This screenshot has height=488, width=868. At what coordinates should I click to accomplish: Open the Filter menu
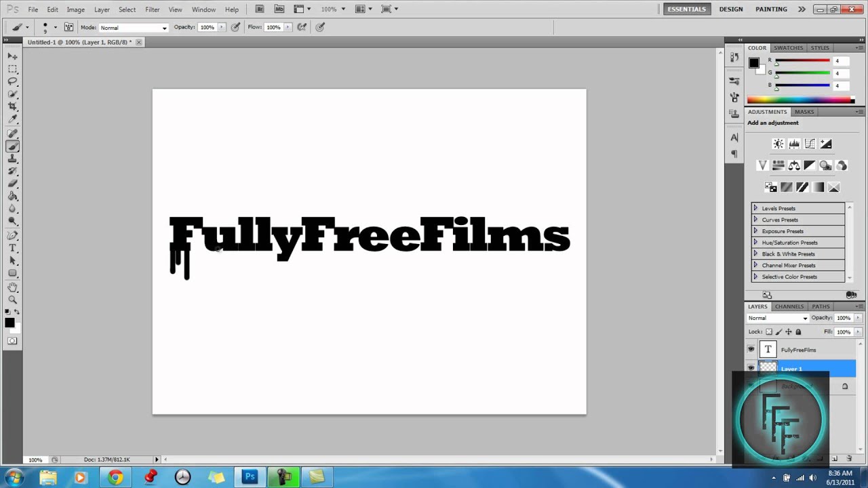pyautogui.click(x=152, y=9)
